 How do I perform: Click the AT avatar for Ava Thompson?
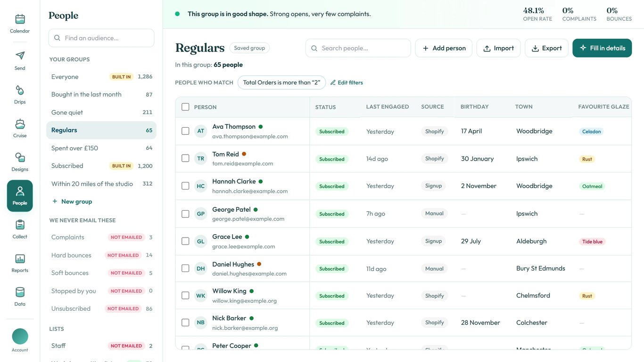[x=201, y=131]
